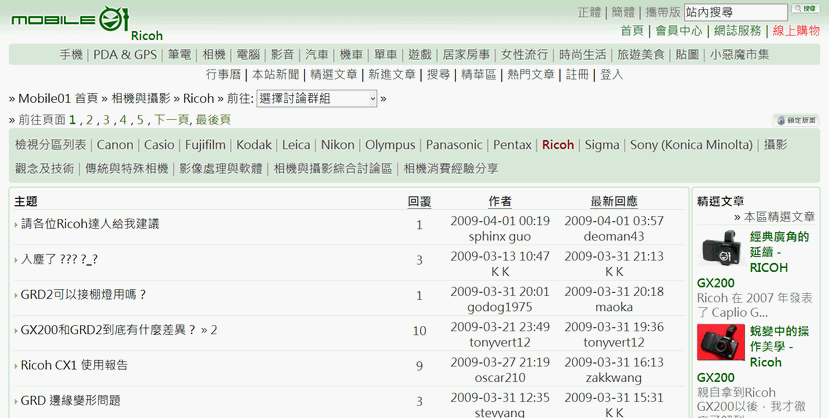829x418 pixels.
Task: Open thread GRD 邊緣變形問題
Action: tap(70, 401)
